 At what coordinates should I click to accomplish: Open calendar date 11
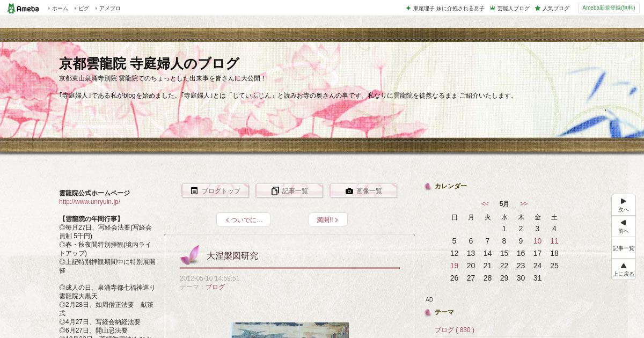(x=554, y=241)
